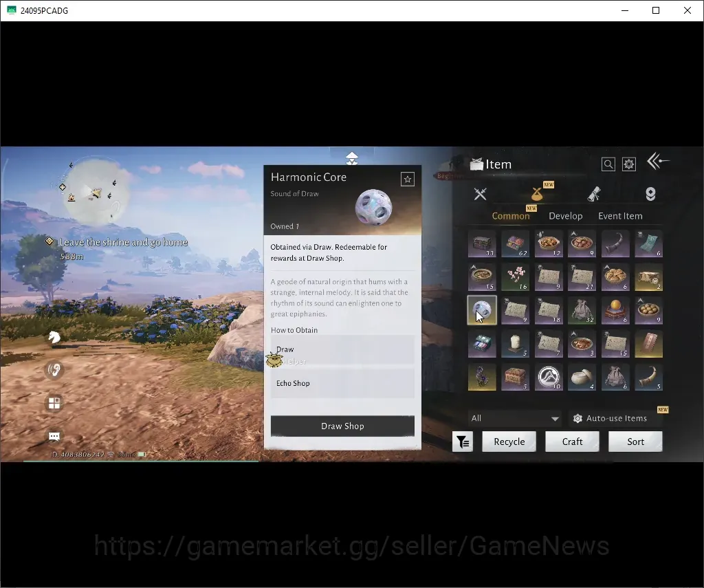Select the golden crate item with 2
Image resolution: width=704 pixels, height=588 pixels.
648,277
